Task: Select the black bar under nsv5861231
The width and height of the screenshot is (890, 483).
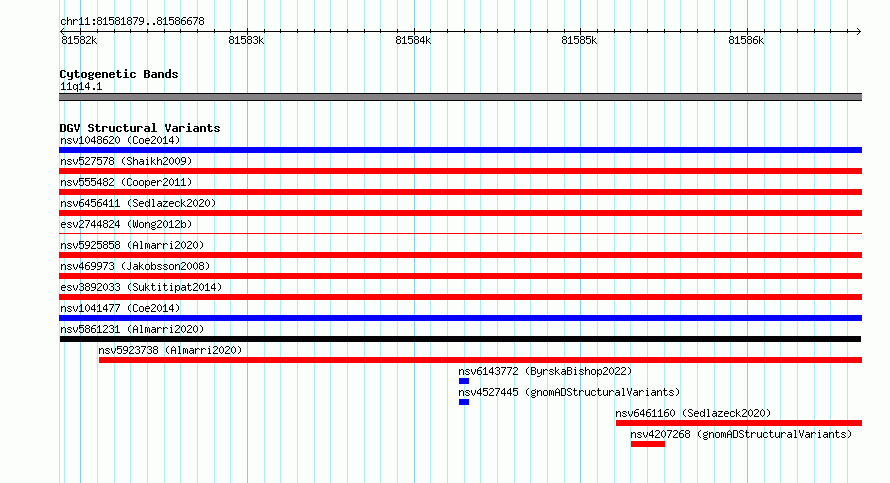Action: 460,339
